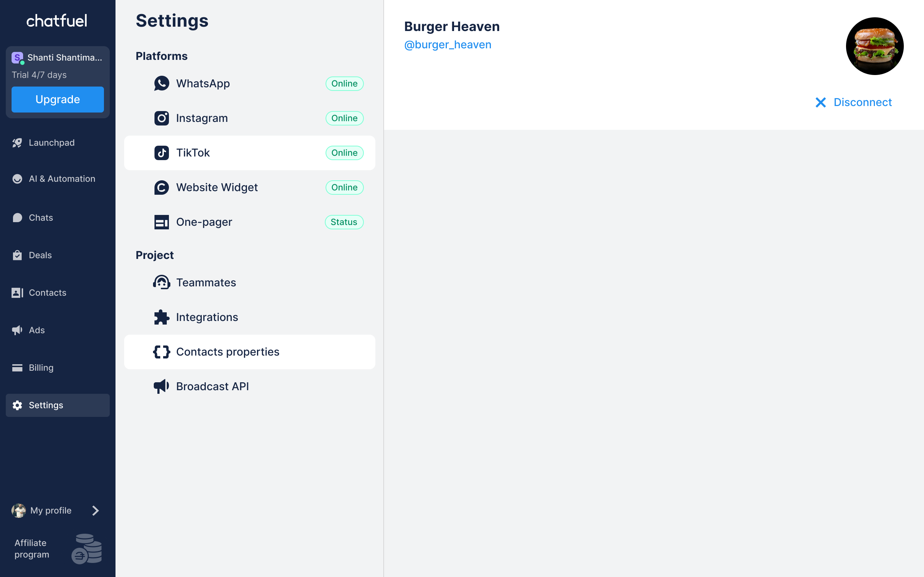924x577 pixels.
Task: Open the Chats section
Action: [41, 217]
